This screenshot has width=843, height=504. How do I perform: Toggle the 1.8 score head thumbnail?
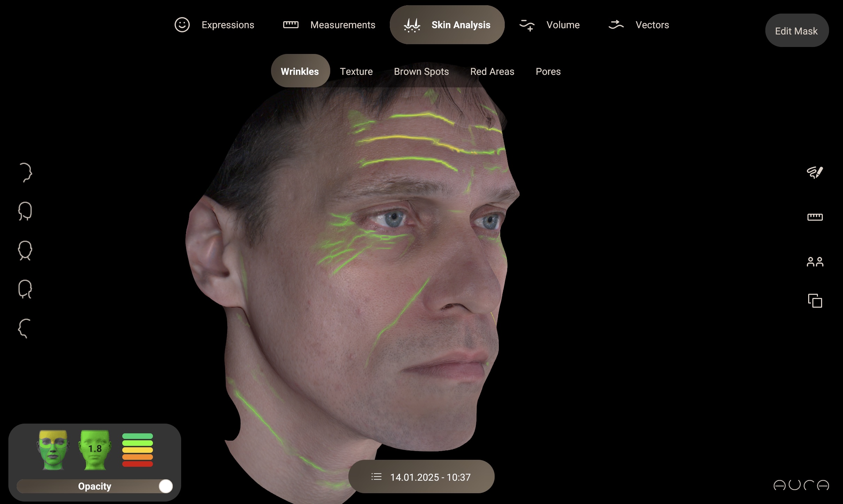coord(95,450)
